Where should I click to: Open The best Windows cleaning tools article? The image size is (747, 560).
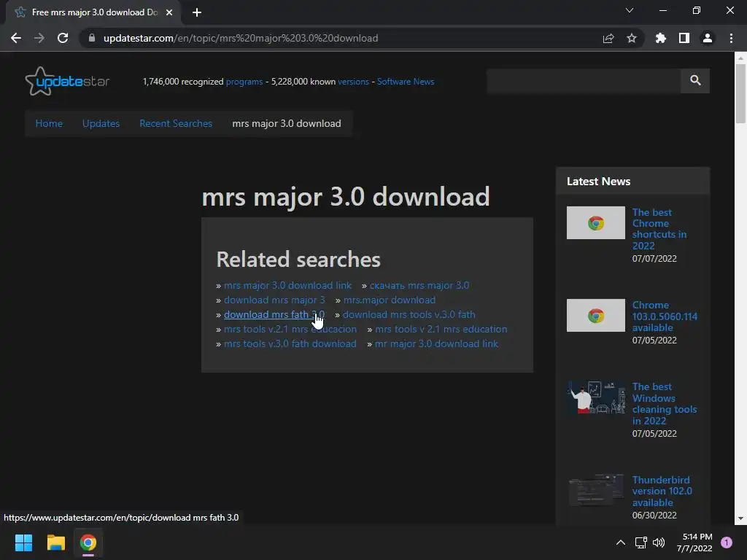click(x=664, y=404)
